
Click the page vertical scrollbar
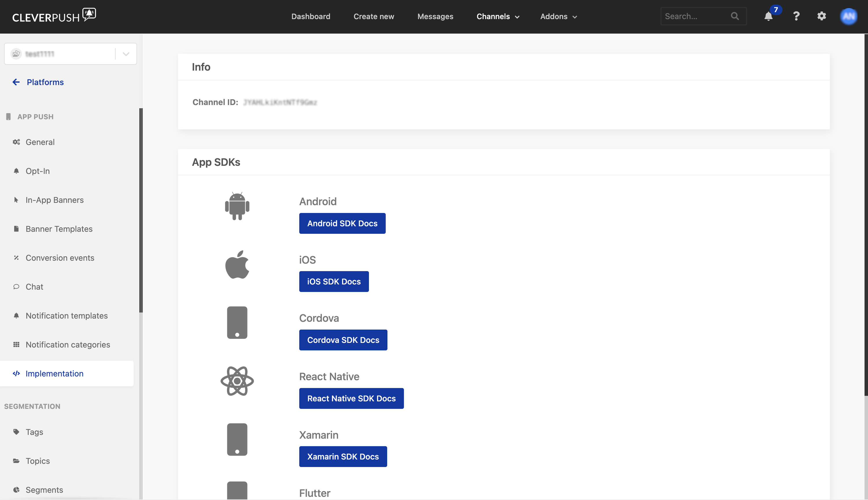(866, 215)
